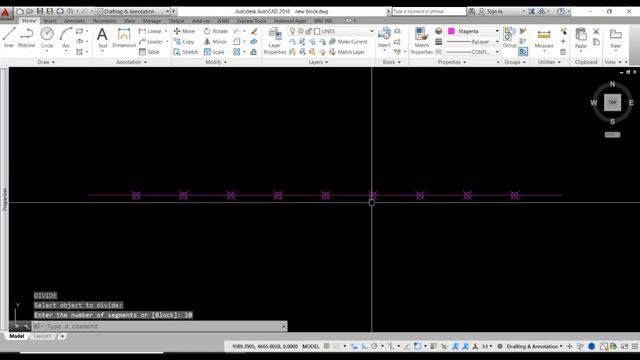The image size is (640, 360).
Task: Select the Circle tool
Action: (47, 38)
